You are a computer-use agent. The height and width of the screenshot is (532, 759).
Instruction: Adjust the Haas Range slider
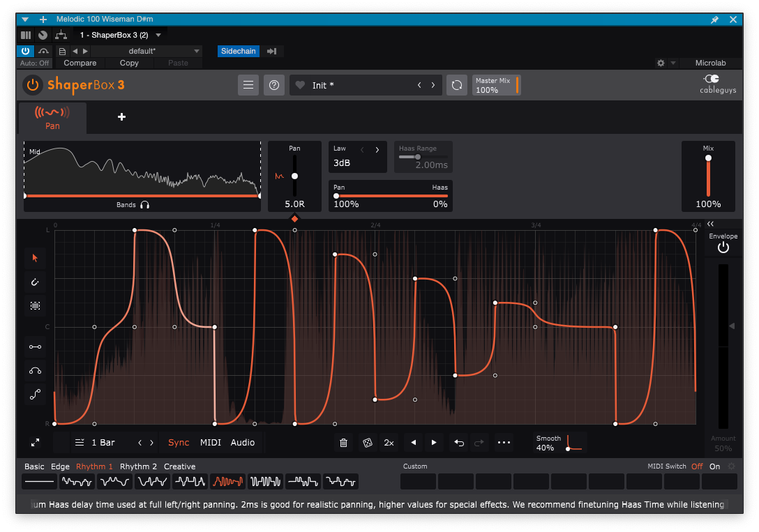pos(423,157)
